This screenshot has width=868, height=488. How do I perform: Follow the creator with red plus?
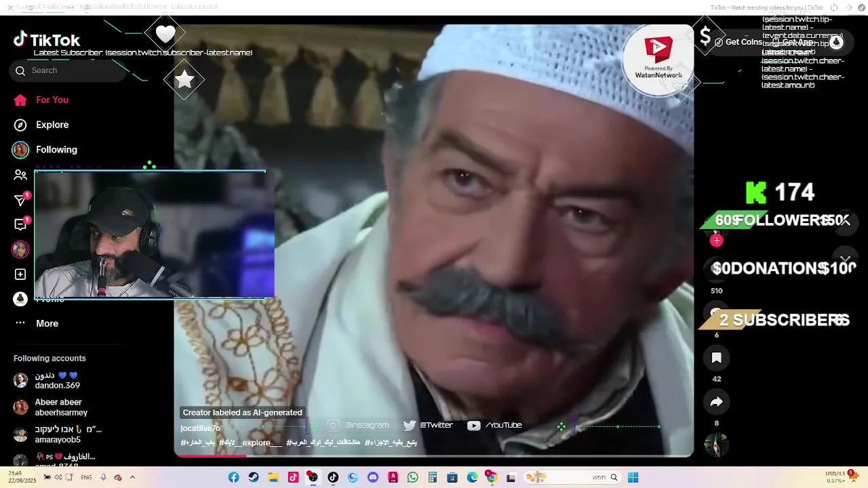(717, 240)
